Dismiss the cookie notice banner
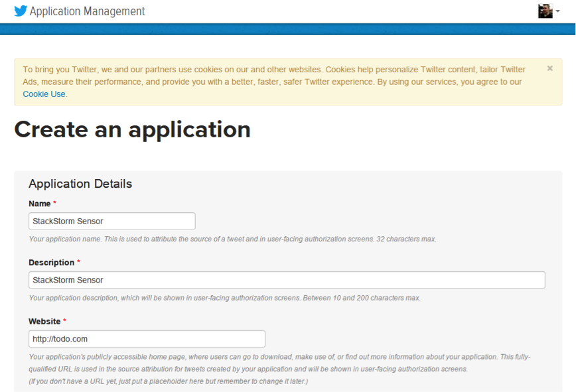Screen dimensions: 576x392 click(549, 68)
